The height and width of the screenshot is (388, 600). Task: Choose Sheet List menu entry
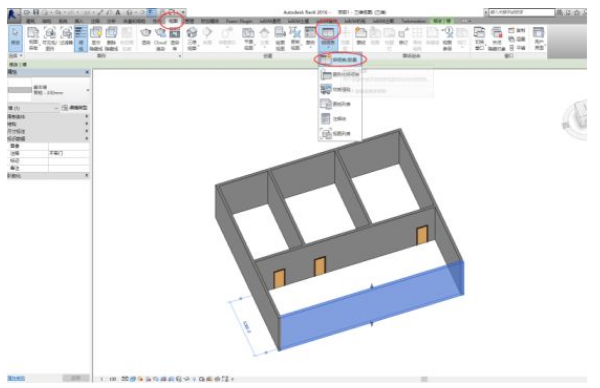[339, 104]
